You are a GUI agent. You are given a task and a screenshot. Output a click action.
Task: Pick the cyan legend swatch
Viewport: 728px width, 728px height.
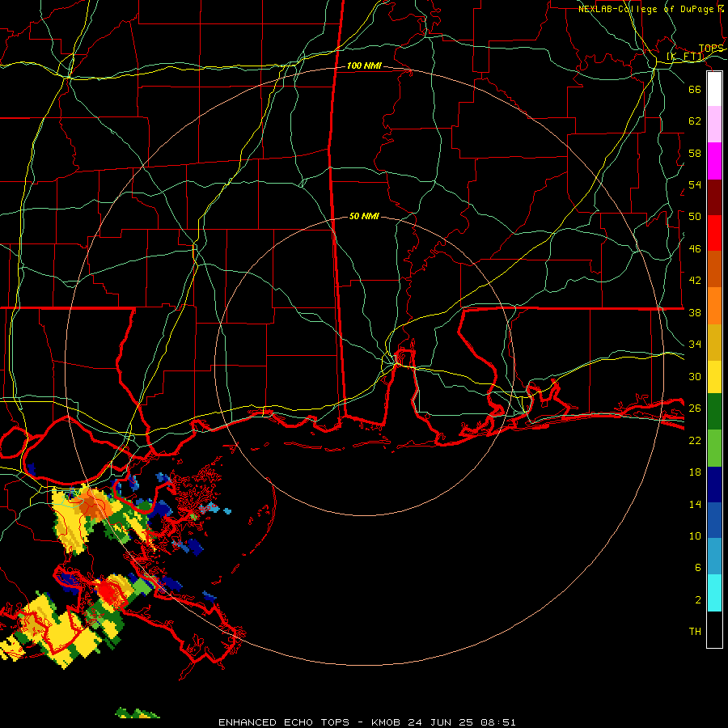[714, 593]
